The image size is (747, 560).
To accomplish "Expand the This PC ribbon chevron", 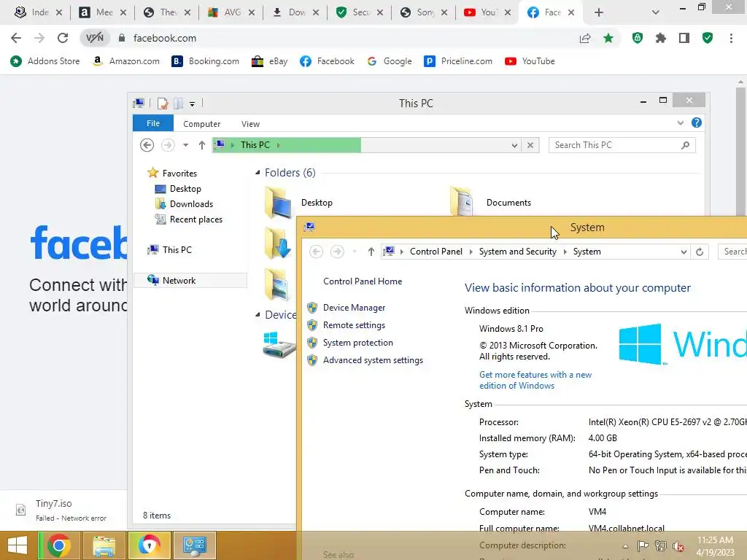I will [x=681, y=122].
